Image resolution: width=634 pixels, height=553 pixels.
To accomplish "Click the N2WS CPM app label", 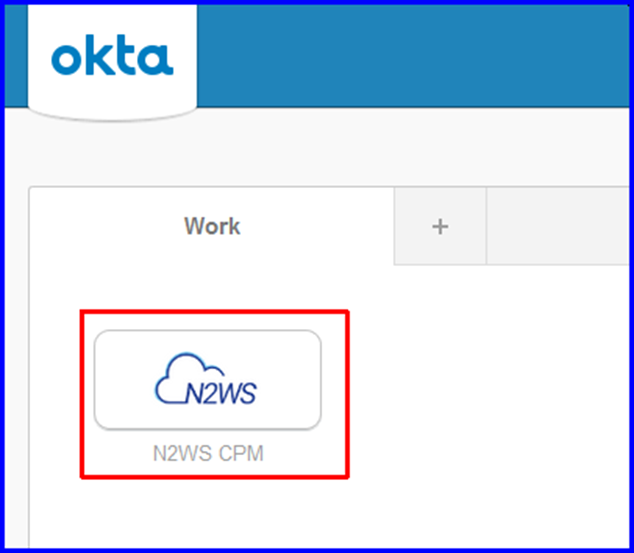I will click(208, 454).
